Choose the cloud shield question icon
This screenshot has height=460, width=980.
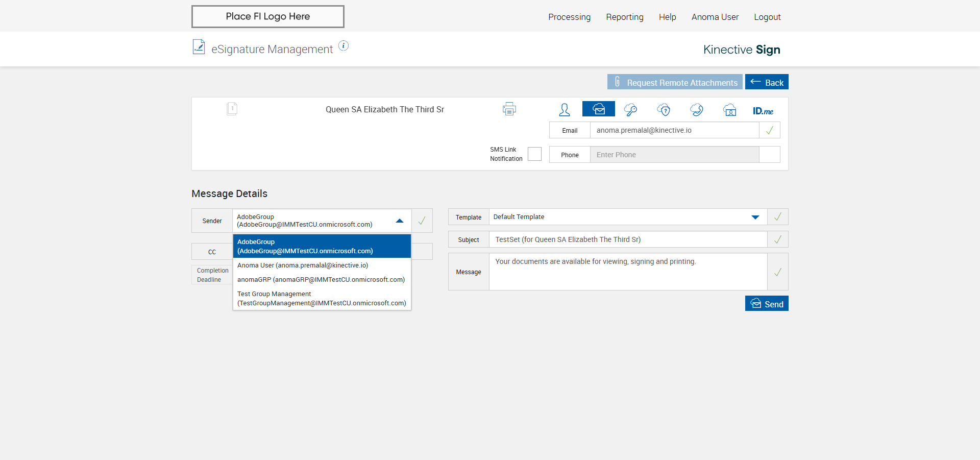(x=664, y=110)
